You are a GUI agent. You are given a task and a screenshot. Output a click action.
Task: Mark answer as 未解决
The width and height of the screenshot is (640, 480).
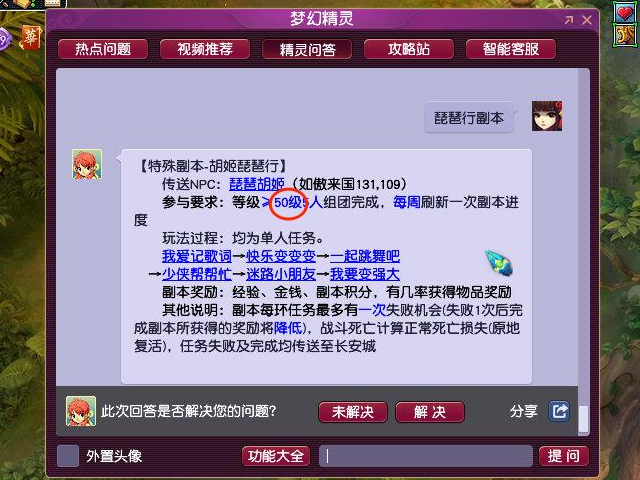point(353,412)
